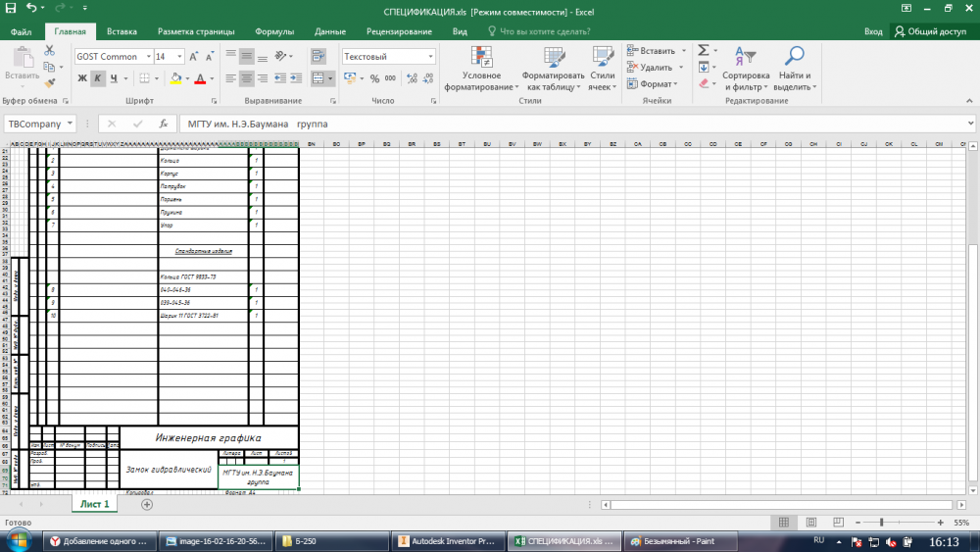Open Conditional Formatting menu

481,69
